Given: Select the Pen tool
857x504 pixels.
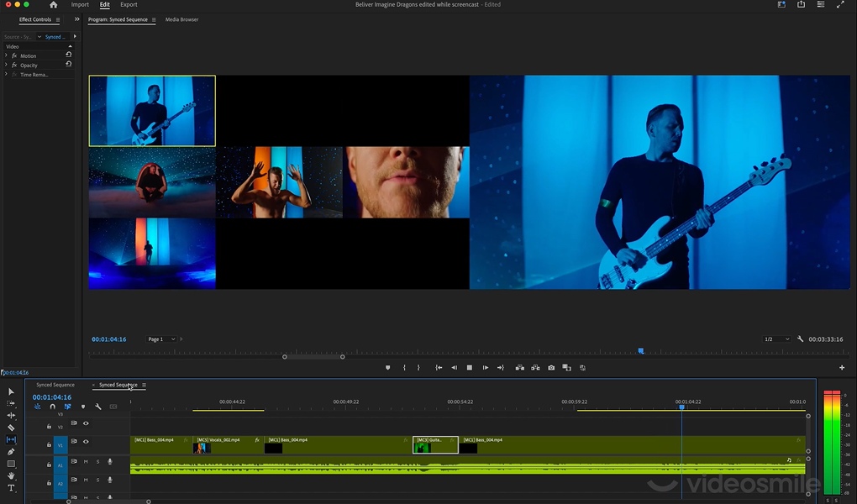Looking at the screenshot, I should [11, 452].
